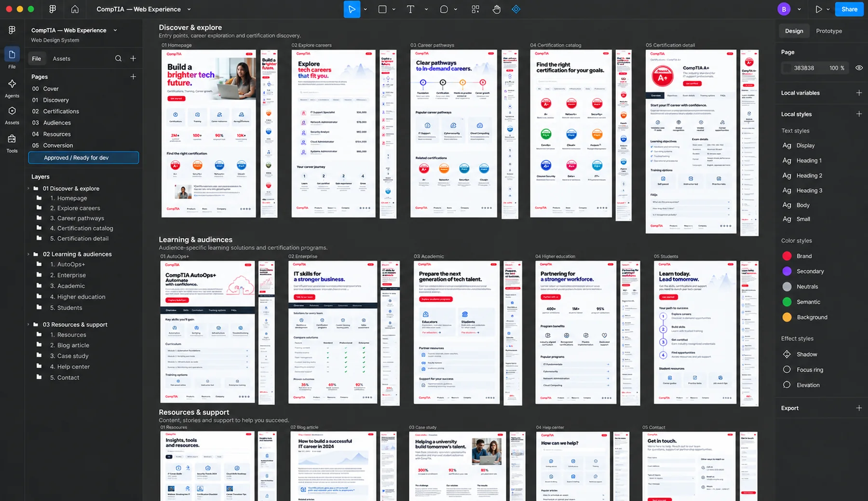Click the 05 Certification detail frame thumbnail

(x=691, y=142)
